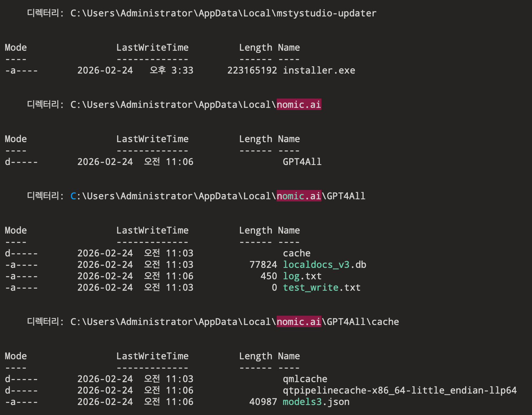
Task: Click the date 2026-02-24 in qtpipelinecache row
Action: tap(105, 390)
